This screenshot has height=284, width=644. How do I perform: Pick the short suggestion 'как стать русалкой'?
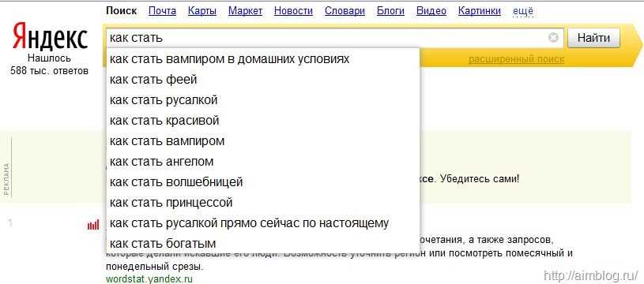[263, 100]
